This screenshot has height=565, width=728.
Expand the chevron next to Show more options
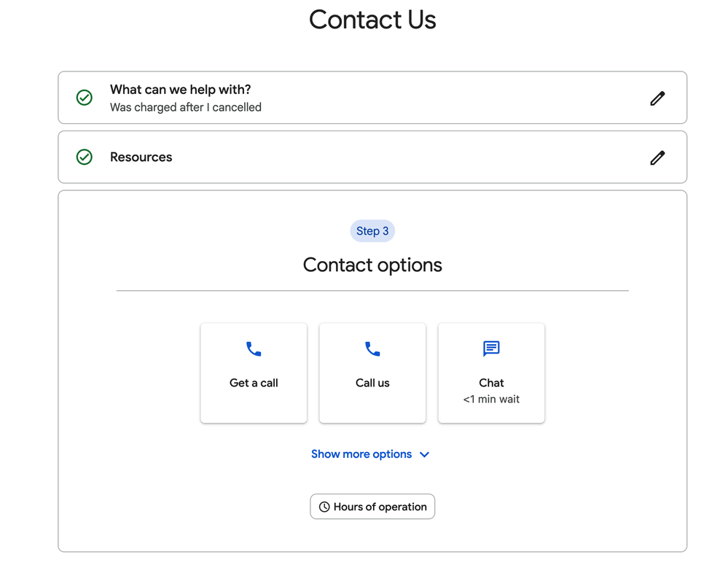click(x=425, y=454)
